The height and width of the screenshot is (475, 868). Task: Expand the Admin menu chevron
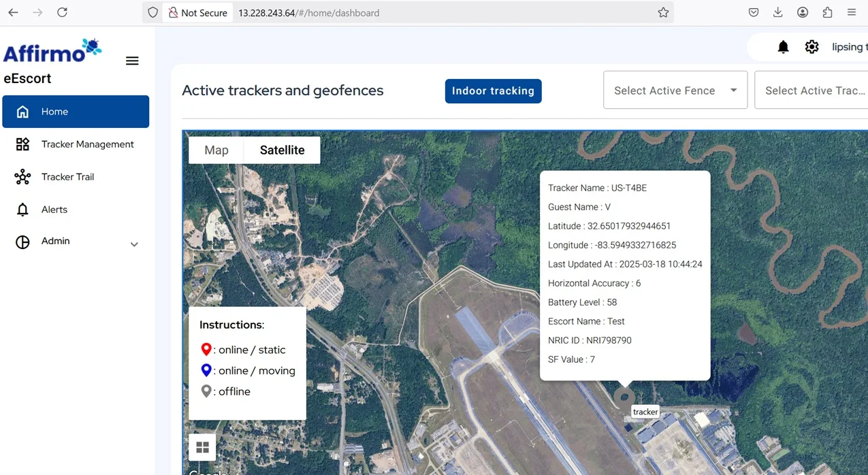(x=134, y=244)
